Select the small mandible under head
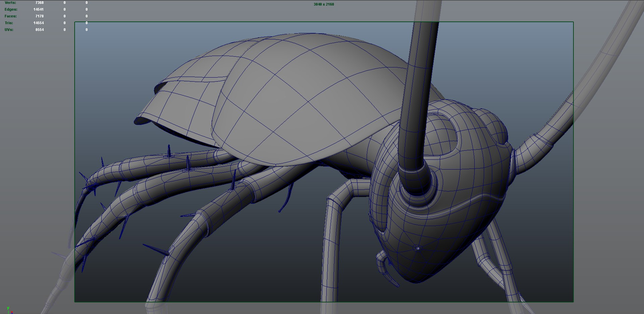The height and width of the screenshot is (314, 644). 386,268
